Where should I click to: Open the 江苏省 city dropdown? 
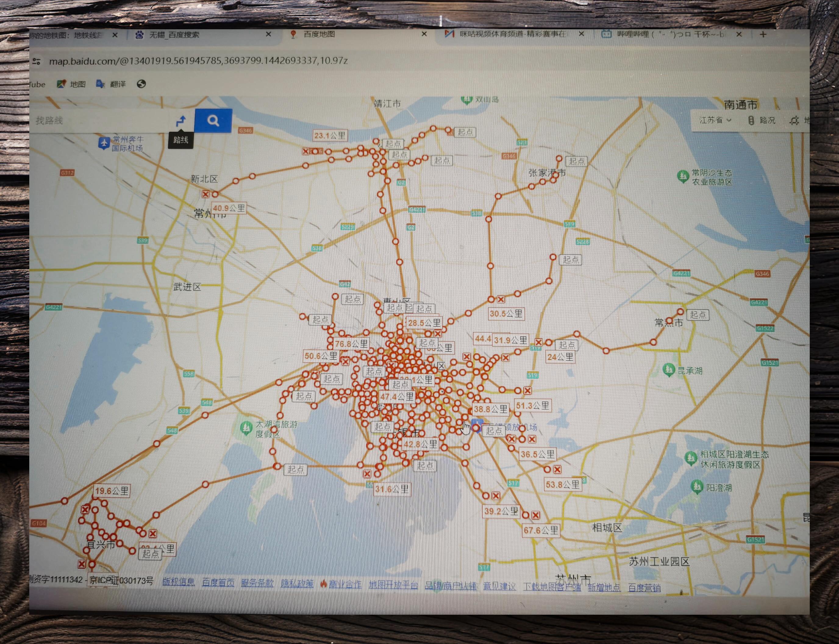click(715, 120)
